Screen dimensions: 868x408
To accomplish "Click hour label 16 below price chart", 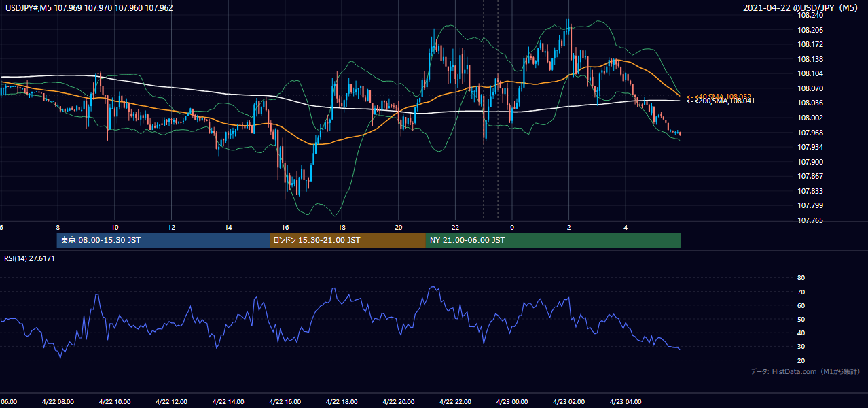I will tap(285, 228).
